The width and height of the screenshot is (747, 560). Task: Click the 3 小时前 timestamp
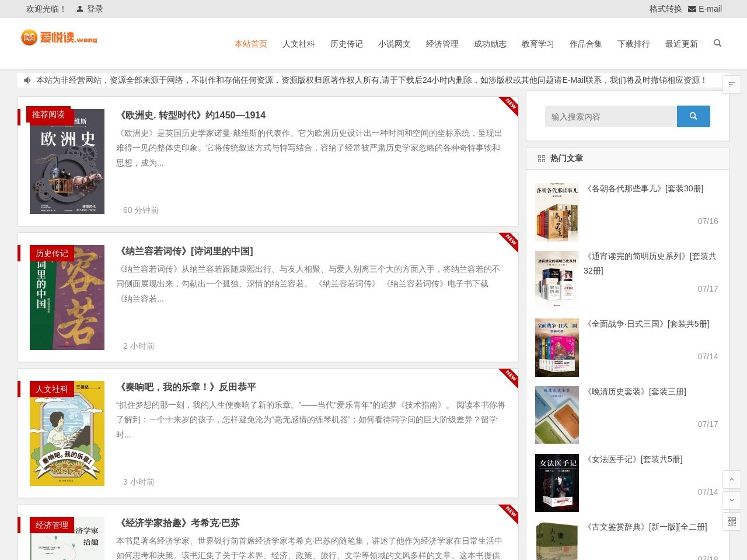click(x=139, y=482)
